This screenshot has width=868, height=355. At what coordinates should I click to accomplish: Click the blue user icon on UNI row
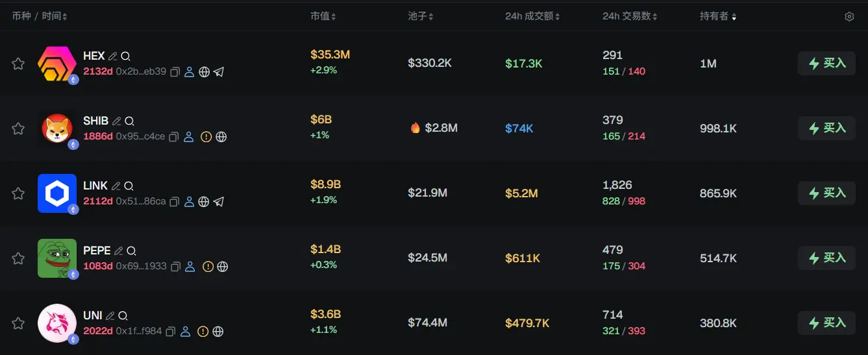[185, 332]
